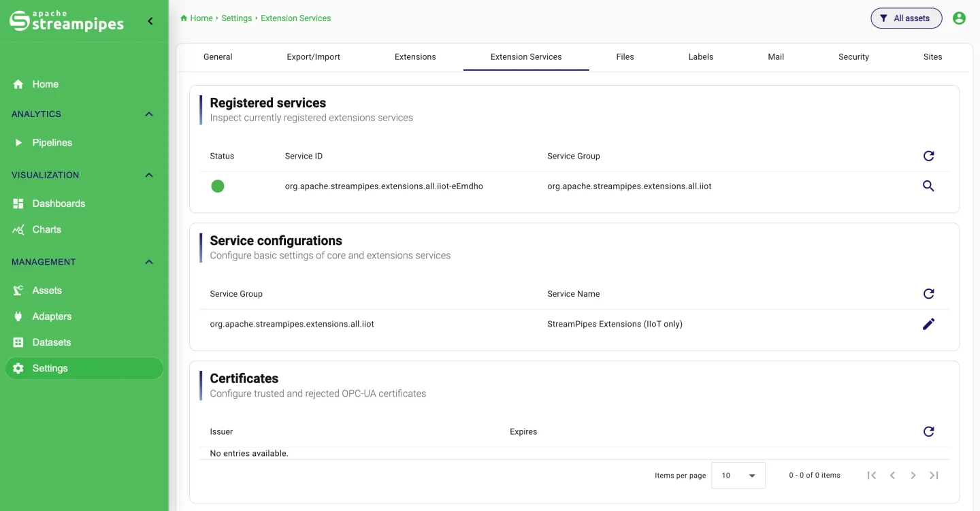Click Service Group header in Service configurations
Screen dimensions: 980x511
pyautogui.click(x=236, y=294)
